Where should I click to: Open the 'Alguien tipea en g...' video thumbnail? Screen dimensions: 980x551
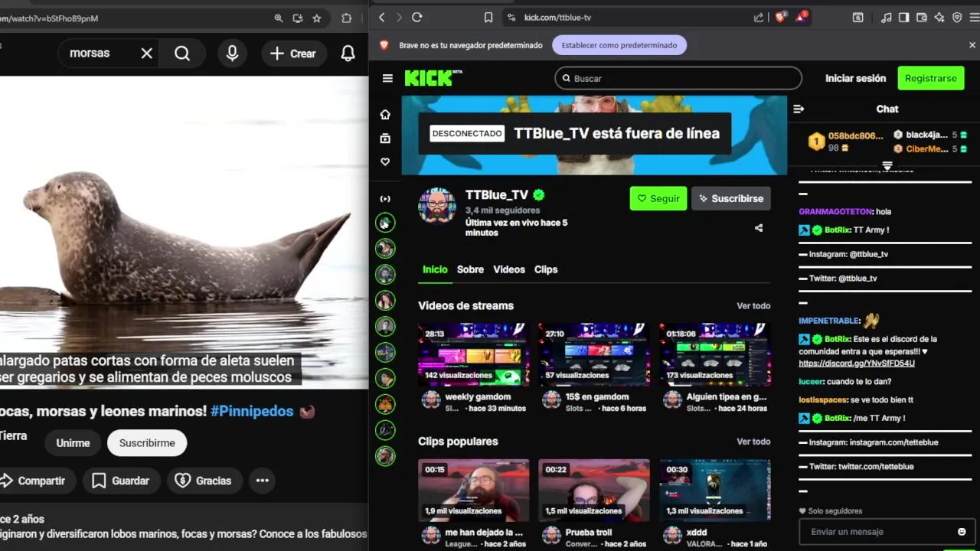715,354
